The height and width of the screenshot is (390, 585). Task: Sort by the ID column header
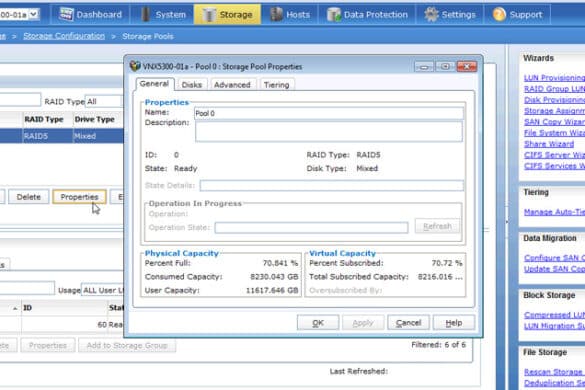tap(65, 308)
